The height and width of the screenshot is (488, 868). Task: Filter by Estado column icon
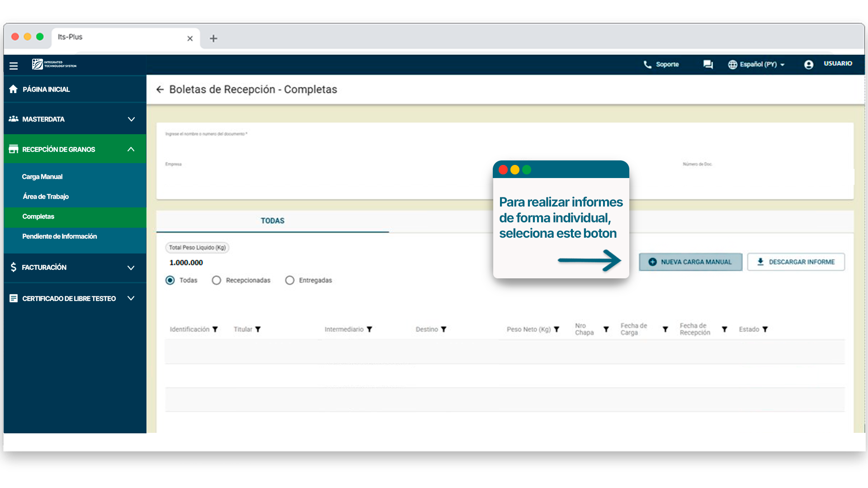tap(765, 329)
